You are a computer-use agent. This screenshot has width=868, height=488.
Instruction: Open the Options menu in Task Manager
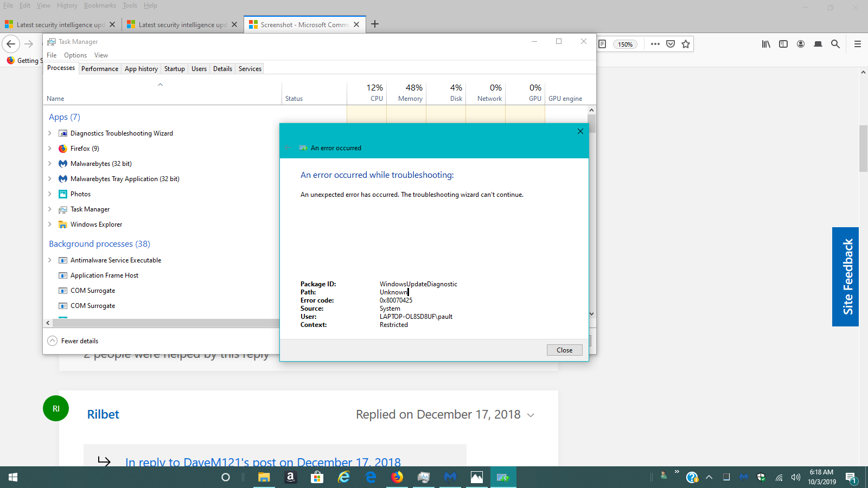[x=75, y=55]
